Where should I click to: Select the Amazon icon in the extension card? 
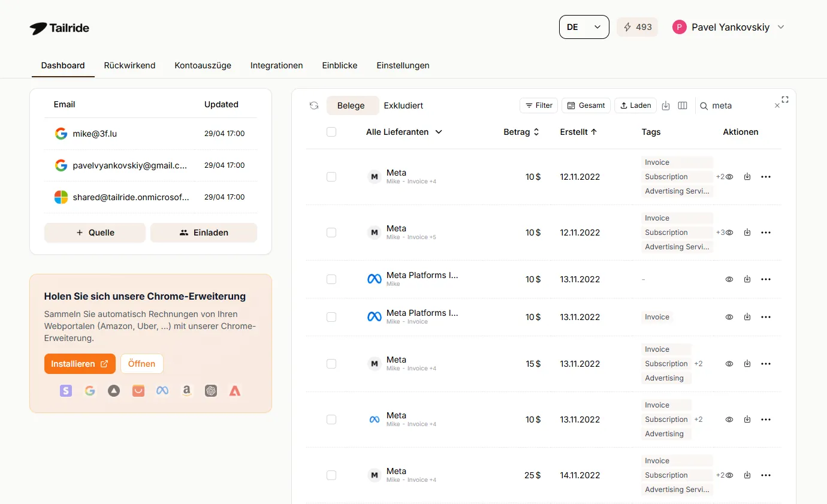tap(186, 391)
